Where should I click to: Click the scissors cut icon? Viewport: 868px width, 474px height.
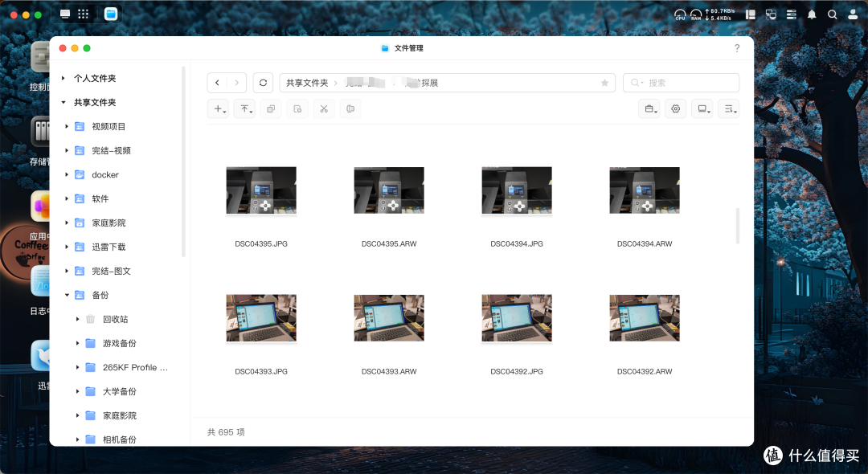(x=324, y=109)
